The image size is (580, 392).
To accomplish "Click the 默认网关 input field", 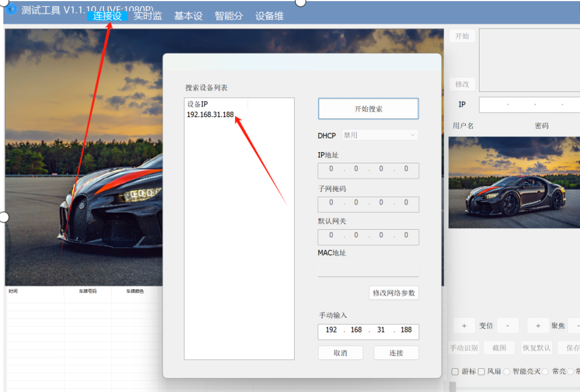I will coord(368,237).
